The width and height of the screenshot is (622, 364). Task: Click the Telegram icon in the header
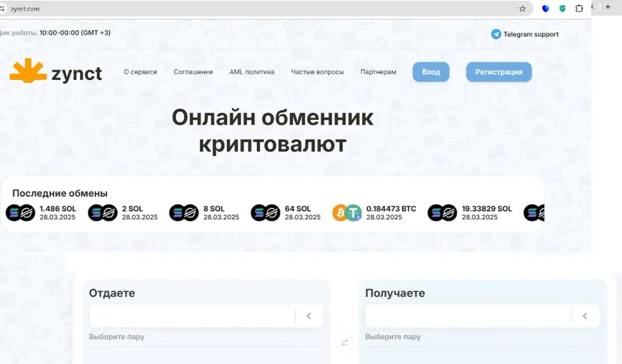[496, 34]
